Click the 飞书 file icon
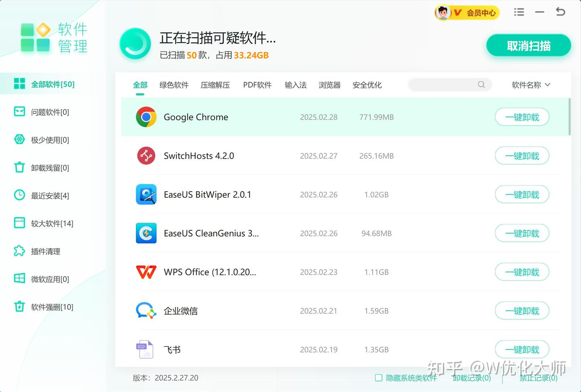Screen dimensions: 581x392 click(x=144, y=349)
